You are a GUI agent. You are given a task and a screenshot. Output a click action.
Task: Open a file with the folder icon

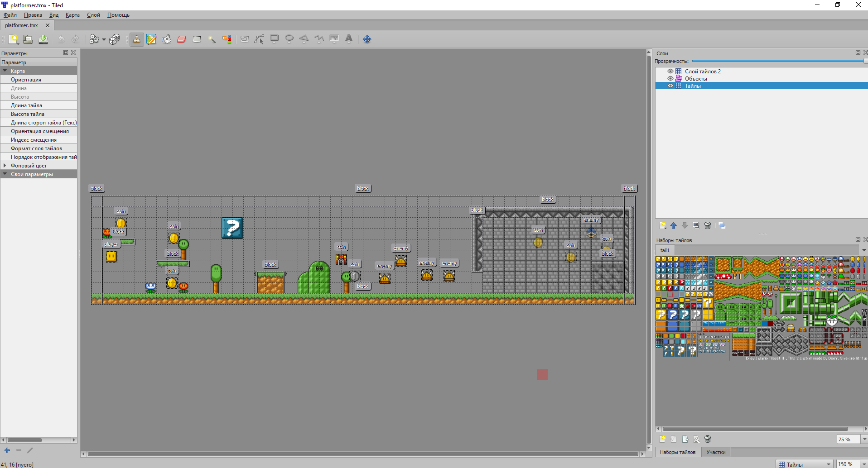click(28, 39)
